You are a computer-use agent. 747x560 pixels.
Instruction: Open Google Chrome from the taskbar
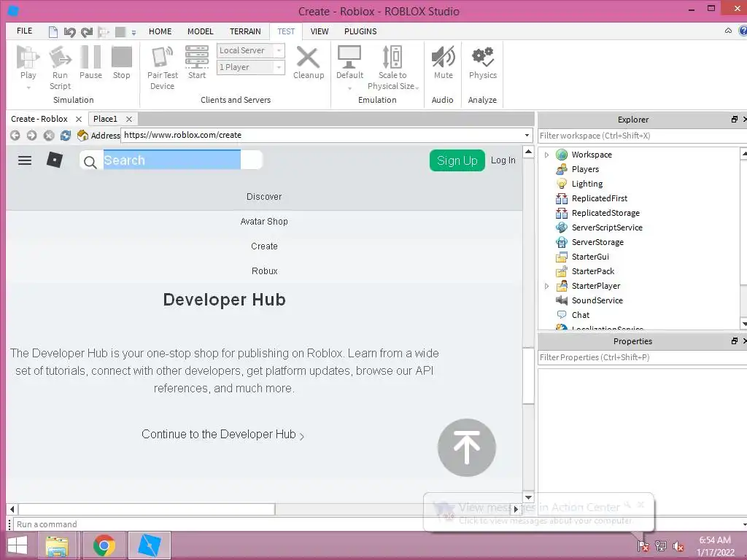pyautogui.click(x=104, y=545)
